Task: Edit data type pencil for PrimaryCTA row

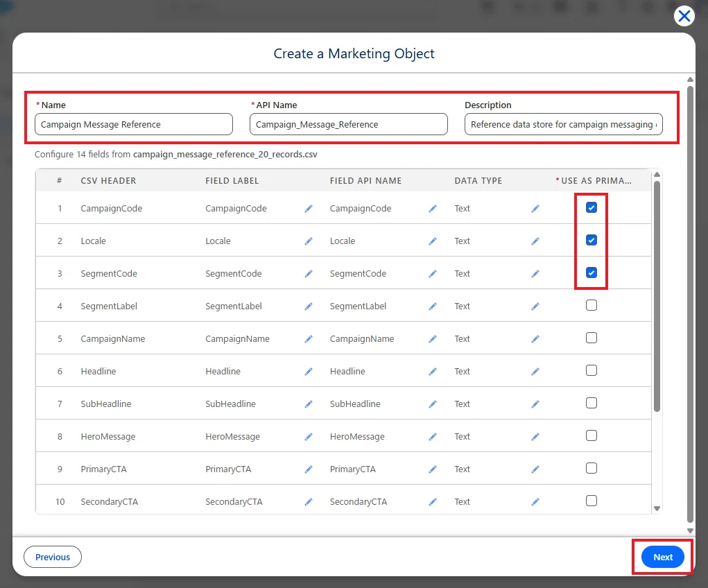Action: click(x=535, y=469)
